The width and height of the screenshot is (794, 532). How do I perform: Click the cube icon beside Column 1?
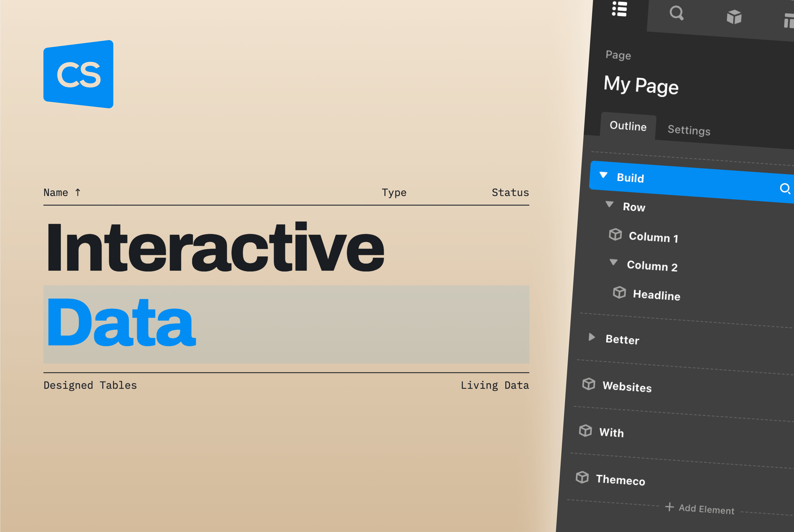click(x=615, y=234)
